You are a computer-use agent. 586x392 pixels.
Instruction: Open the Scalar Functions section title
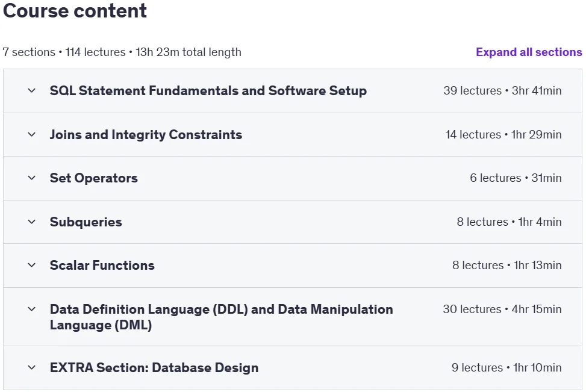pos(102,265)
